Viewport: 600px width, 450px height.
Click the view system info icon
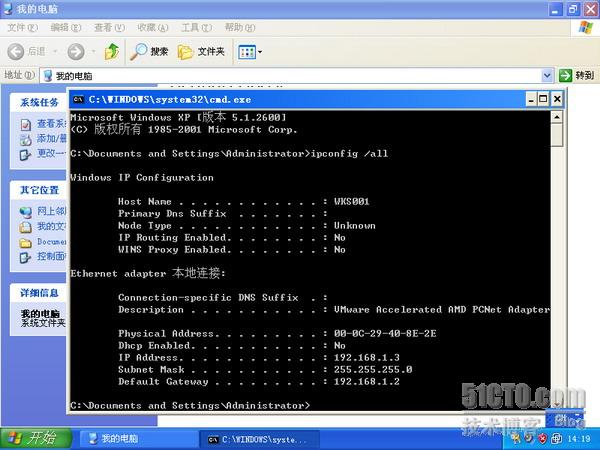pos(25,124)
